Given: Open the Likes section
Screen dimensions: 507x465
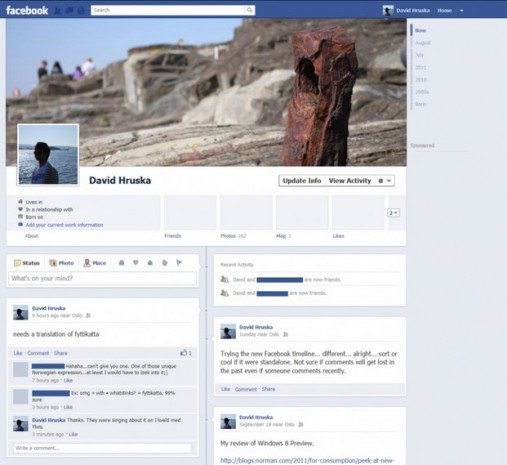Looking at the screenshot, I should [x=338, y=236].
